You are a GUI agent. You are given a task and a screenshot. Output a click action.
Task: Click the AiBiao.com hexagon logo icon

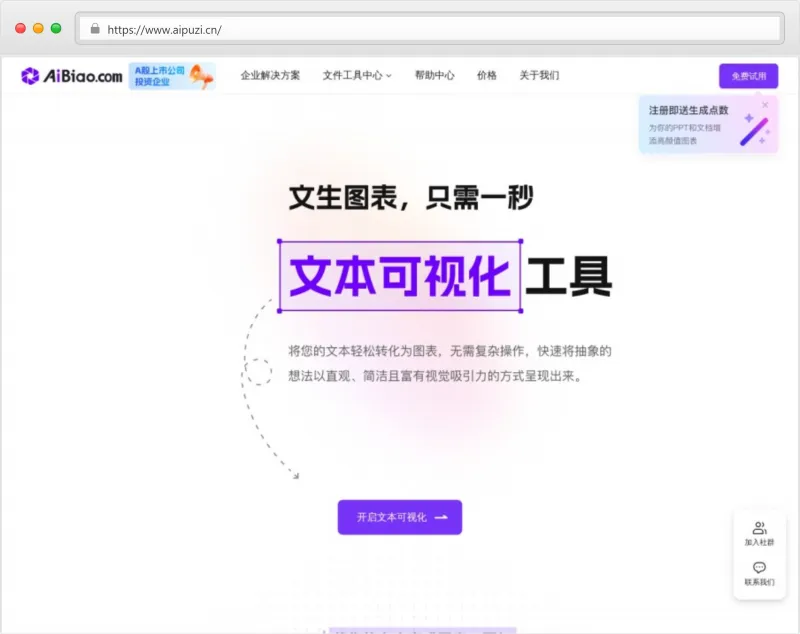coord(29,75)
